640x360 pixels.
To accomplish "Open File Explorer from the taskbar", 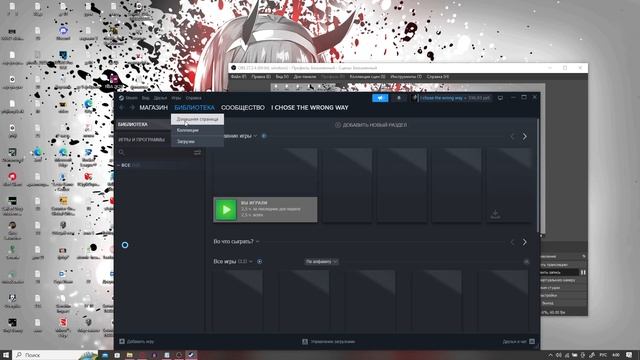I will (129, 355).
